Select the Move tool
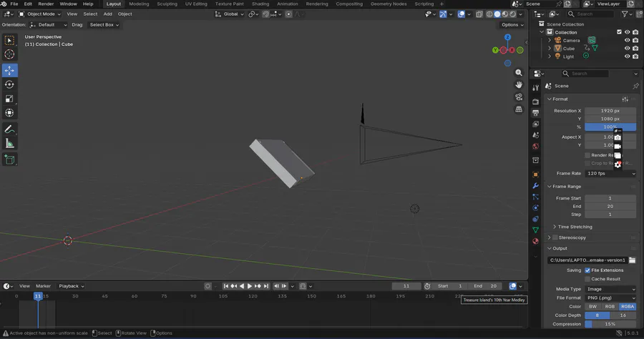The width and height of the screenshot is (644, 339). [x=9, y=70]
